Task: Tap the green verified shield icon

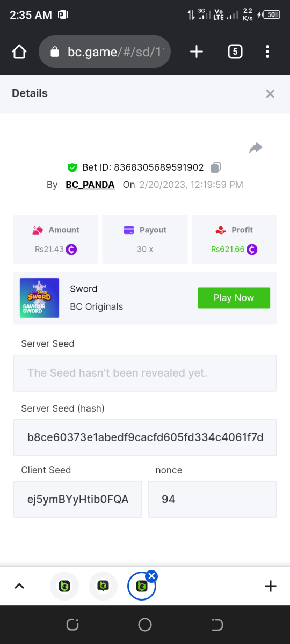Action: tap(72, 167)
